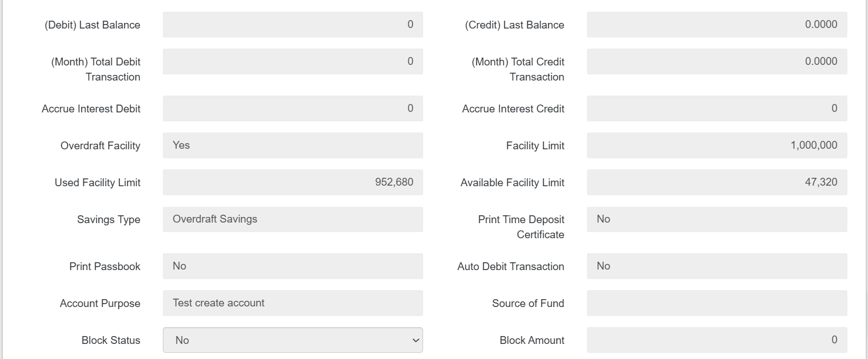Image resolution: width=868 pixels, height=359 pixels.
Task: Click the Accrue Interest Credit field
Action: tap(716, 108)
